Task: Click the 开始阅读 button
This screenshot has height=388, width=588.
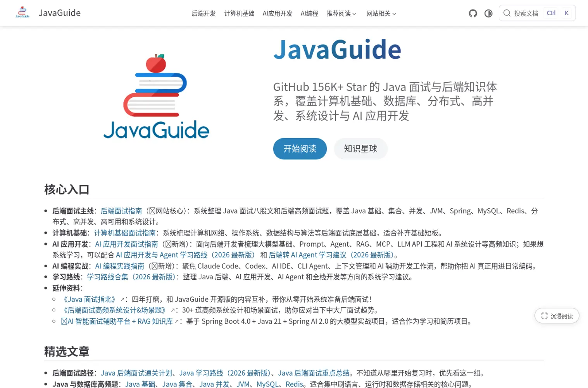Action: [x=300, y=149]
